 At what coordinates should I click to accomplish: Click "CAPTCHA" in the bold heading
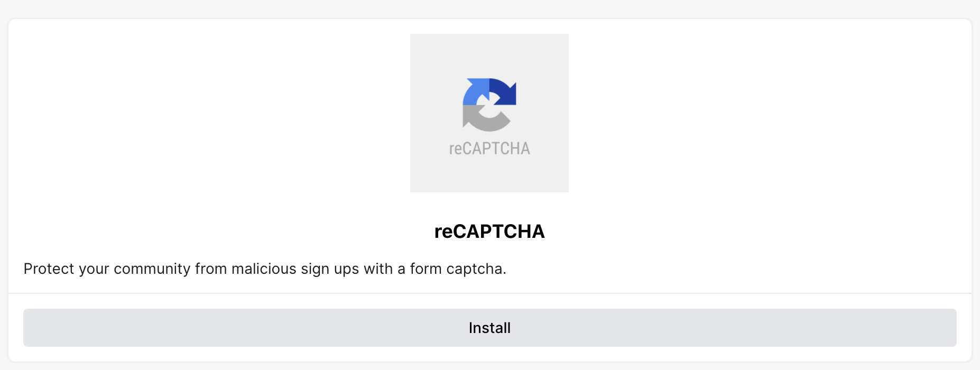pos(499,232)
